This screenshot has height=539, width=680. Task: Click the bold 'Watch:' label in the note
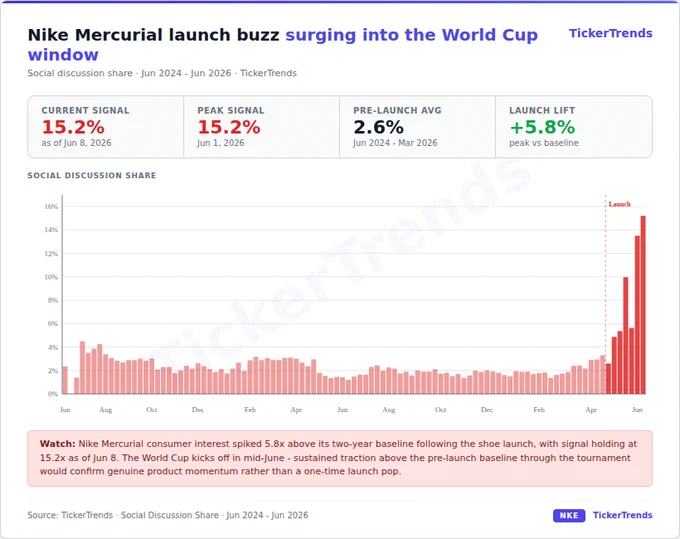[x=58, y=444]
